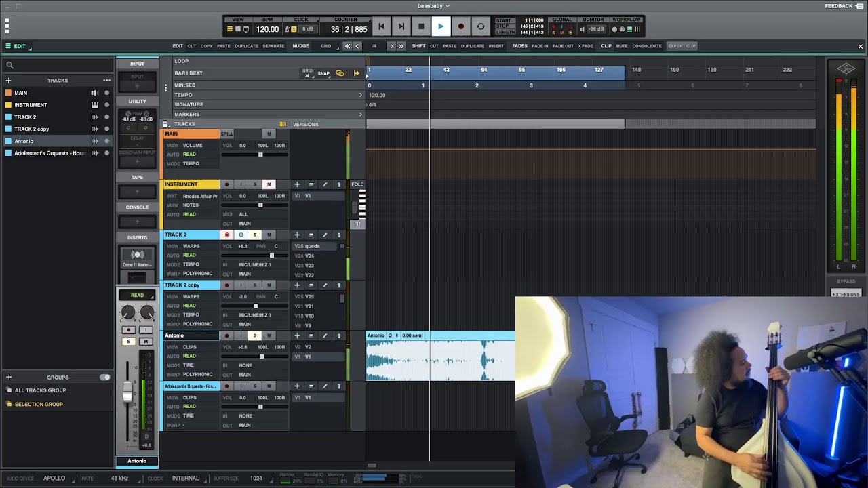Select version V25 queda on TRACK 2
868x488 pixels.
(313, 246)
